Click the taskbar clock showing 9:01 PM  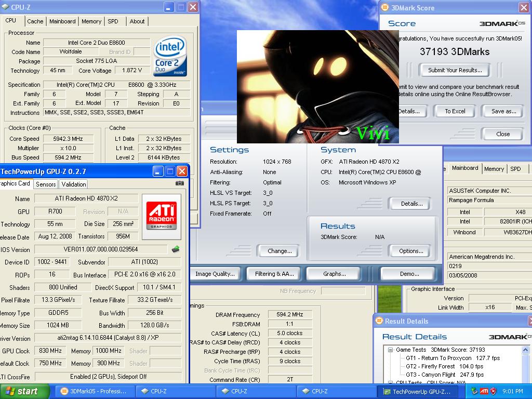(513, 391)
